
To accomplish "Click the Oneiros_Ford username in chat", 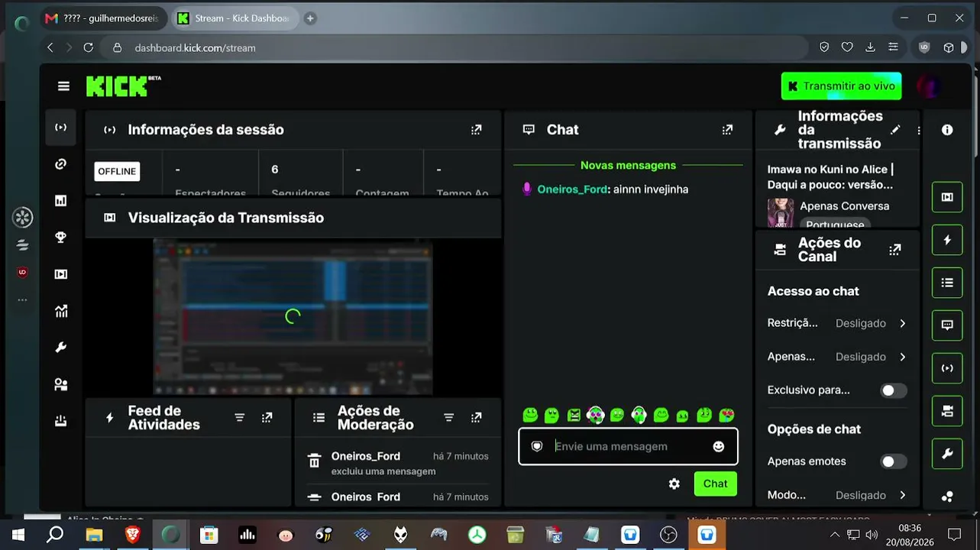I will [x=572, y=189].
